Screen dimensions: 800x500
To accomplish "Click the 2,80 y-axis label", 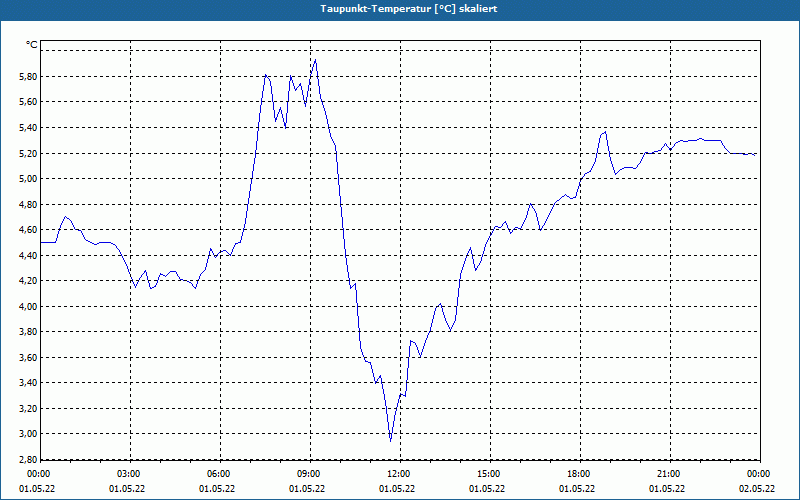I will click(28, 459).
